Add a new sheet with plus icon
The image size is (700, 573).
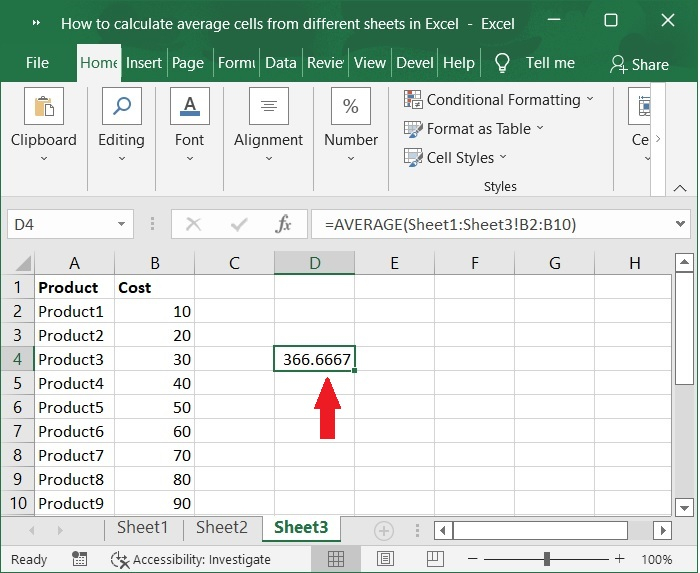pos(383,530)
